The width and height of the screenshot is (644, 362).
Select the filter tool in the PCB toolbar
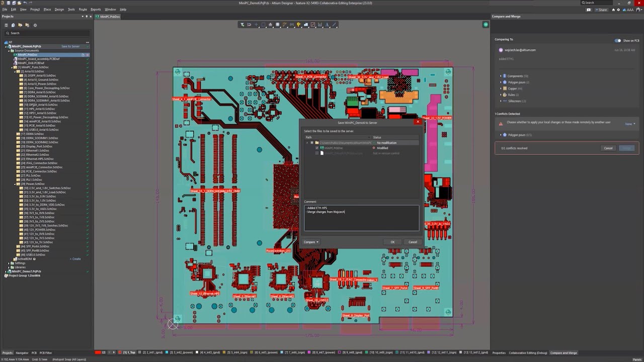coord(242,25)
